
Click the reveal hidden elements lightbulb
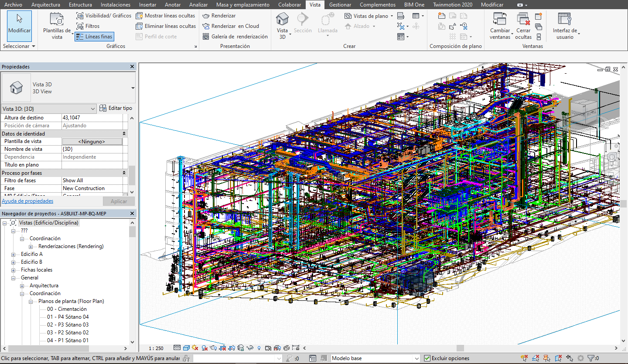tap(259, 347)
